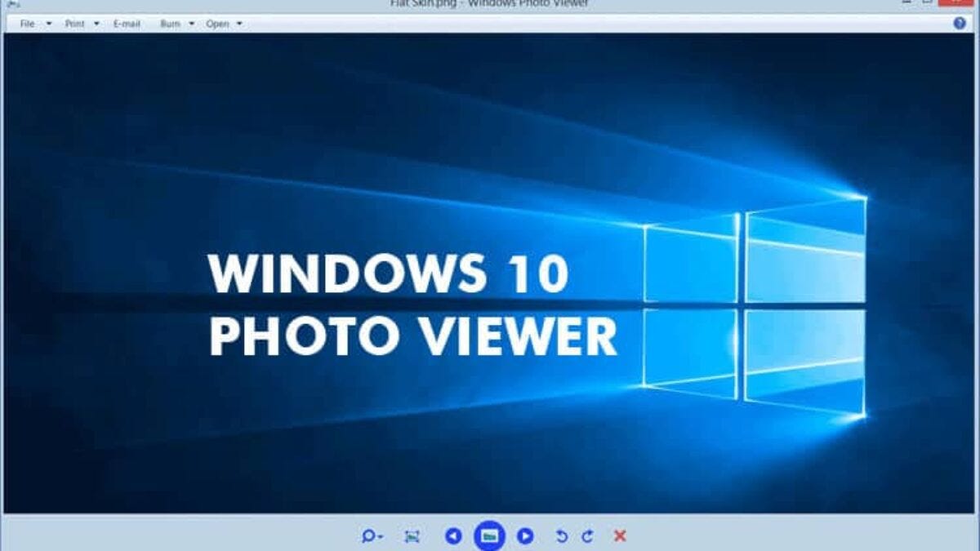980x551 pixels.
Task: Rotate the photo counterclockwise
Action: tap(563, 535)
